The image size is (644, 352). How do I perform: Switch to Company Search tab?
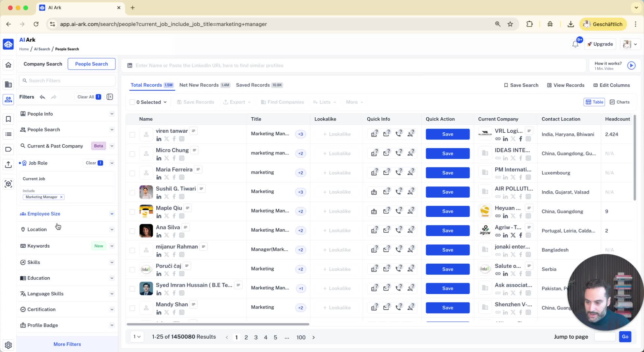click(43, 64)
